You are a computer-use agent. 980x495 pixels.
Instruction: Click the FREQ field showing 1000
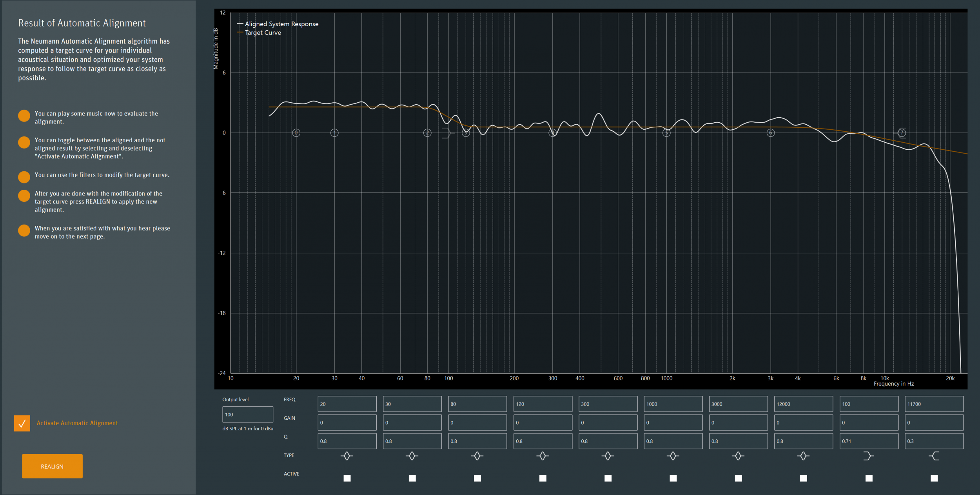coord(673,404)
